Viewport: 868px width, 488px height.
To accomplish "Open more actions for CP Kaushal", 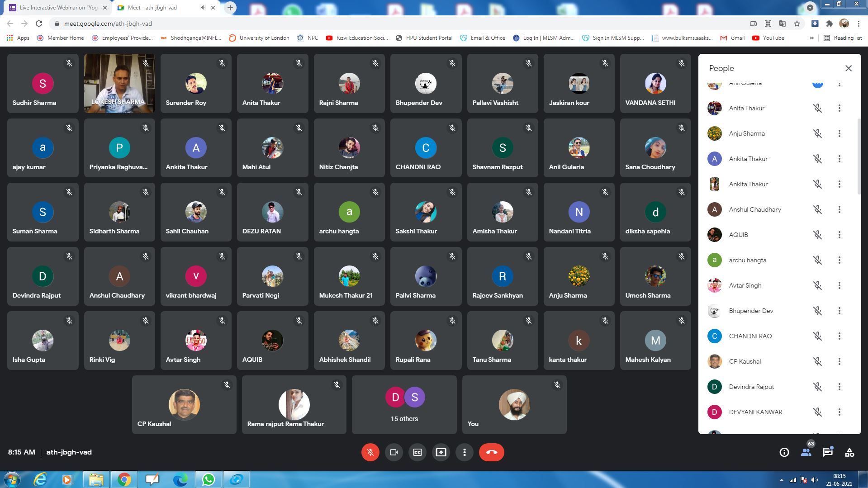I will (840, 361).
